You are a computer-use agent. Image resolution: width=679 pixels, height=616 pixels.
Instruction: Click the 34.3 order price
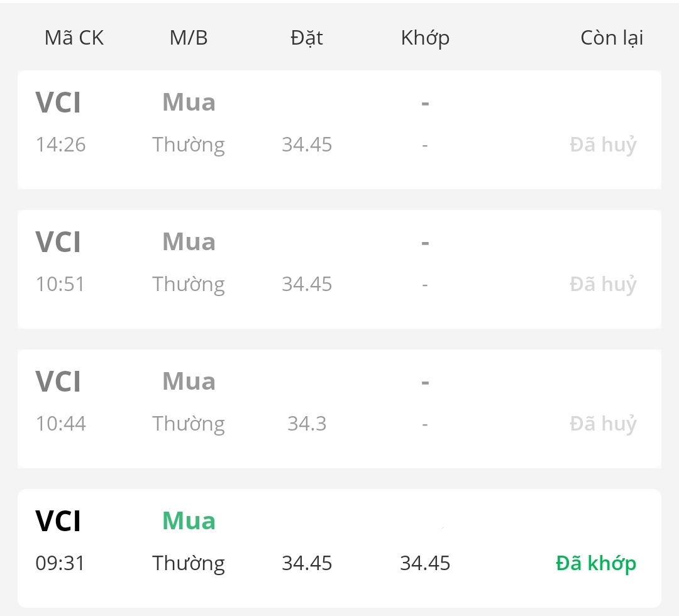tap(307, 424)
